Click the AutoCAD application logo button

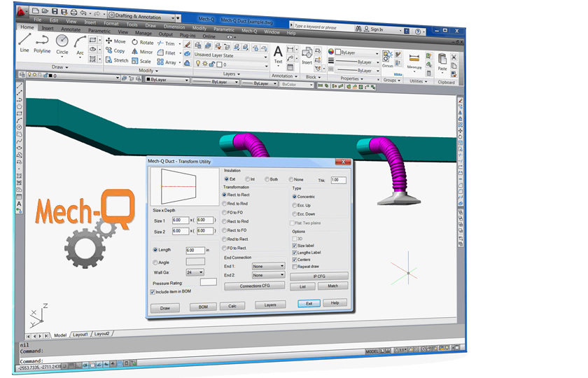(21, 11)
